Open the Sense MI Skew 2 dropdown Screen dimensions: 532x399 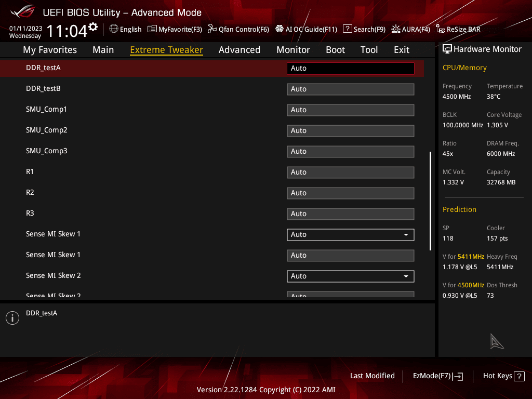pos(351,276)
